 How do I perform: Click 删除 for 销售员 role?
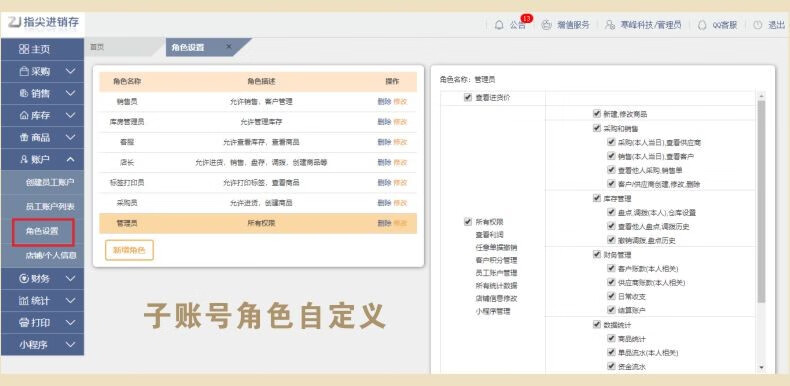384,101
